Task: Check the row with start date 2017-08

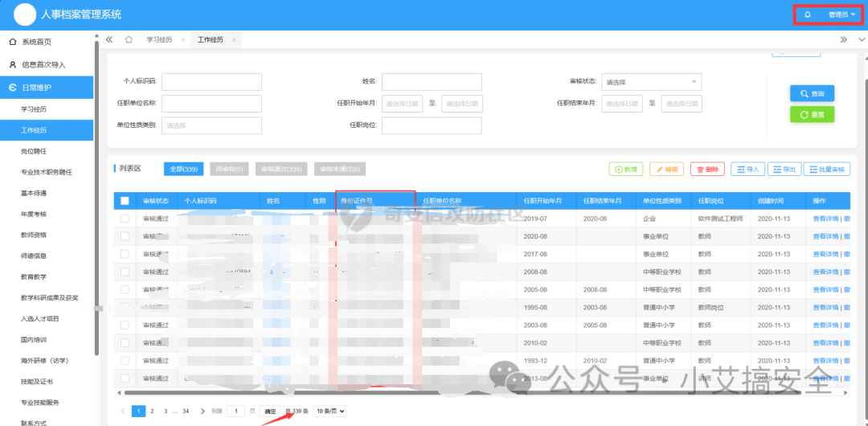Action: tap(125, 254)
